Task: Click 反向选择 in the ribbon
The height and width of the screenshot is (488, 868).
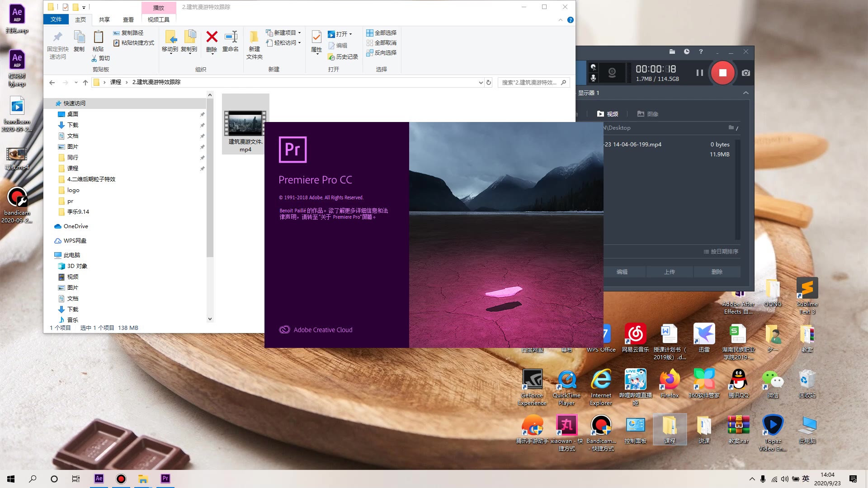Action: point(382,53)
